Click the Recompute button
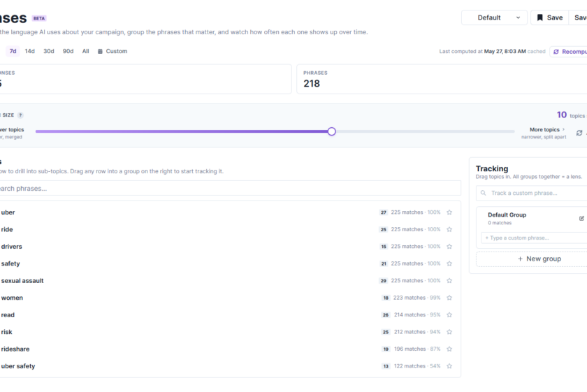Screen dimensions: 587x392 click(x=569, y=52)
